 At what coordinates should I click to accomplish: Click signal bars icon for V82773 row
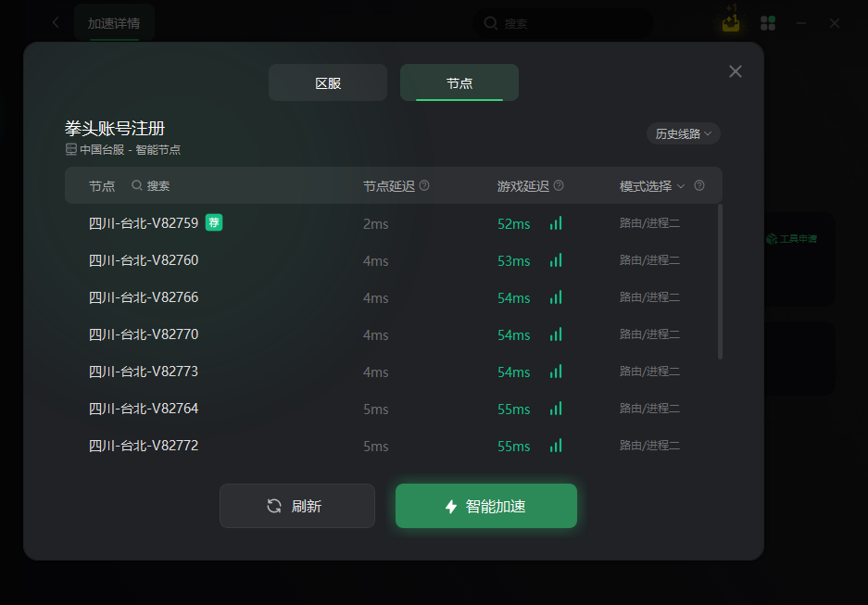[556, 372]
